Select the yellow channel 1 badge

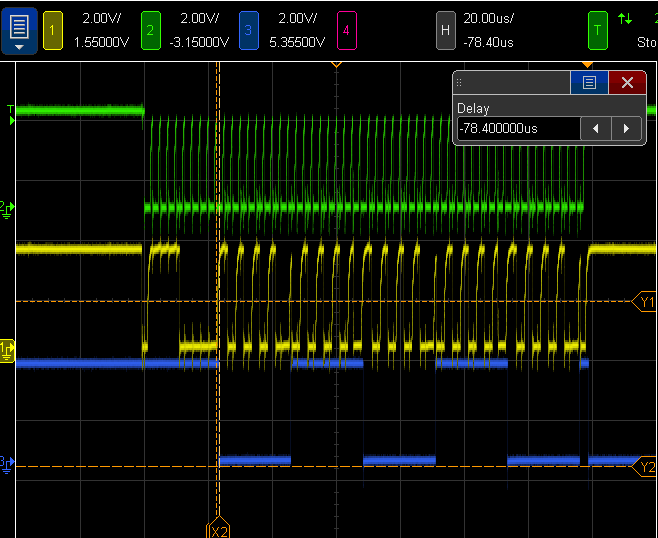[54, 30]
